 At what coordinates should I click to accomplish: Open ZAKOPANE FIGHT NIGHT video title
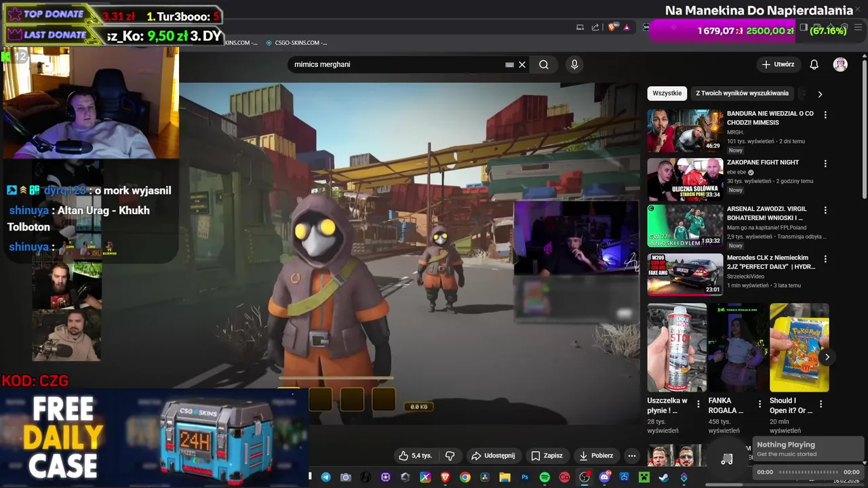763,163
